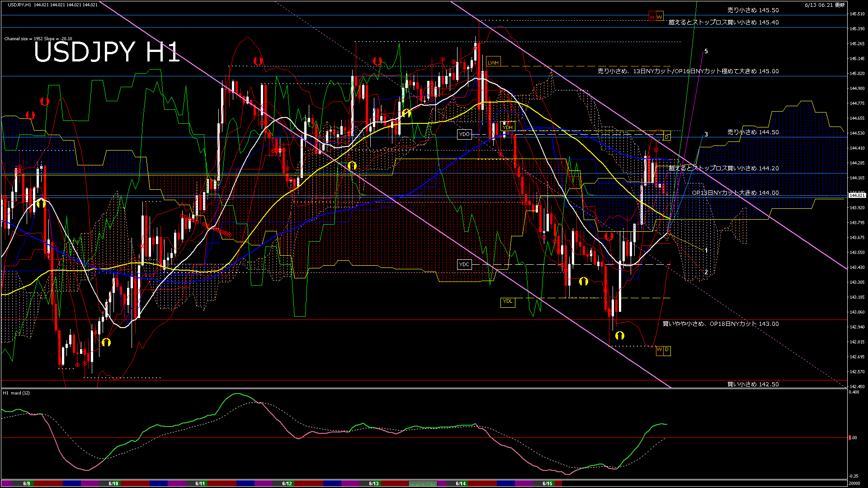Jump to the 6/13 date marker
The width and height of the screenshot is (868, 488).
(x=374, y=483)
